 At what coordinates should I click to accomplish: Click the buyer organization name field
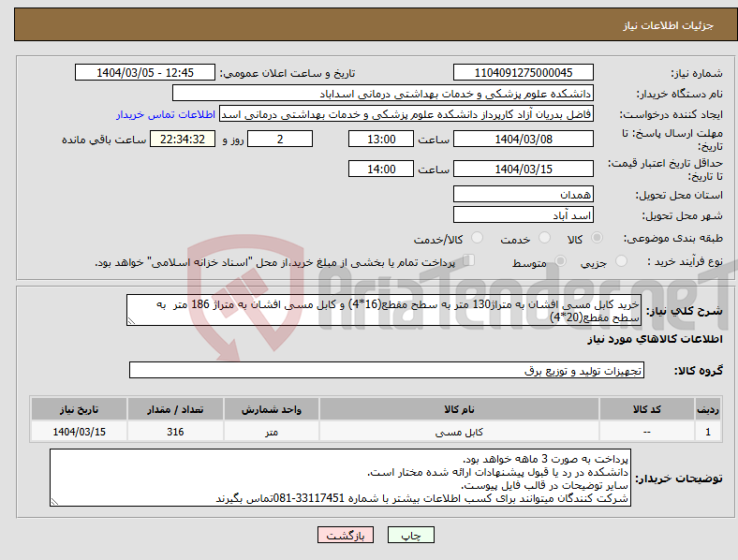[x=383, y=93]
